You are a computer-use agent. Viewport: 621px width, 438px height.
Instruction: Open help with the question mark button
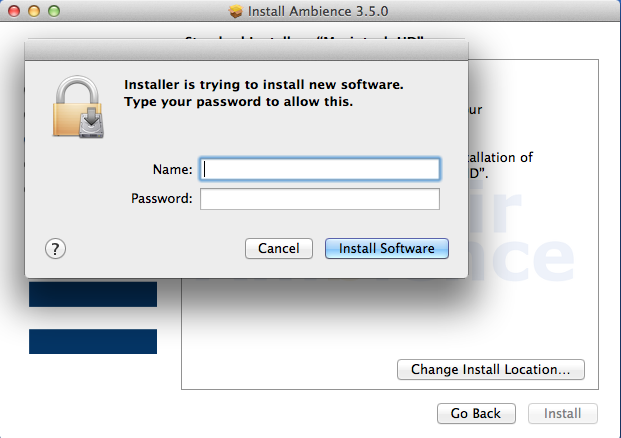(x=55, y=249)
